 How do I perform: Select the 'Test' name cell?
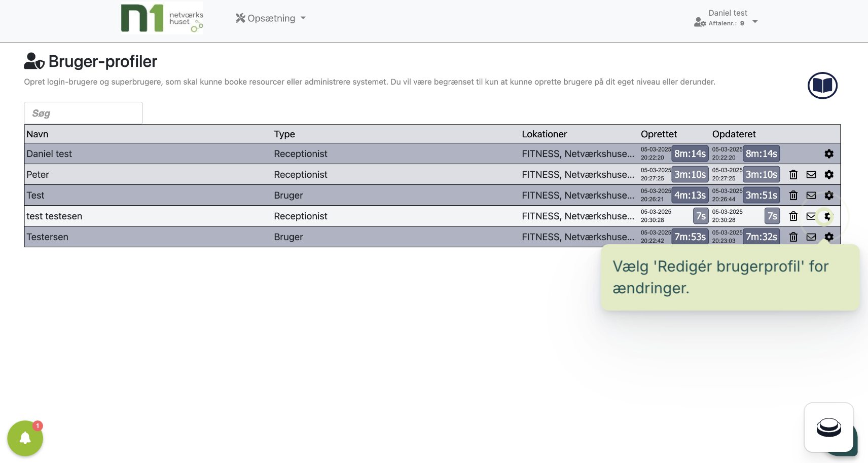click(x=35, y=195)
